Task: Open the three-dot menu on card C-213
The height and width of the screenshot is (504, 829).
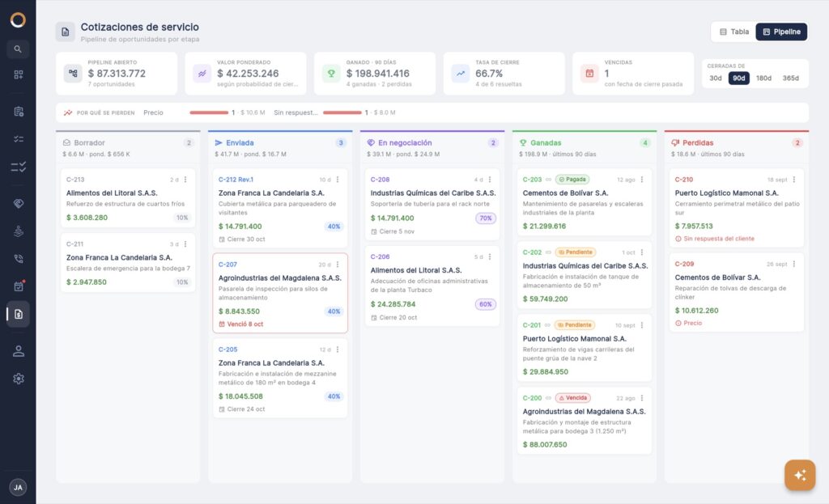Action: 185,180
